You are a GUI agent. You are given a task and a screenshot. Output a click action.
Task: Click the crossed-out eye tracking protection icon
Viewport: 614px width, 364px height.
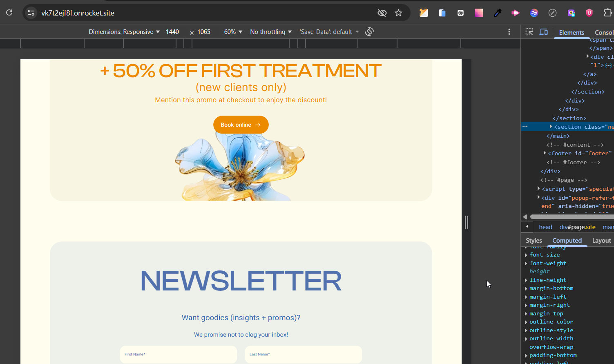pos(382,13)
